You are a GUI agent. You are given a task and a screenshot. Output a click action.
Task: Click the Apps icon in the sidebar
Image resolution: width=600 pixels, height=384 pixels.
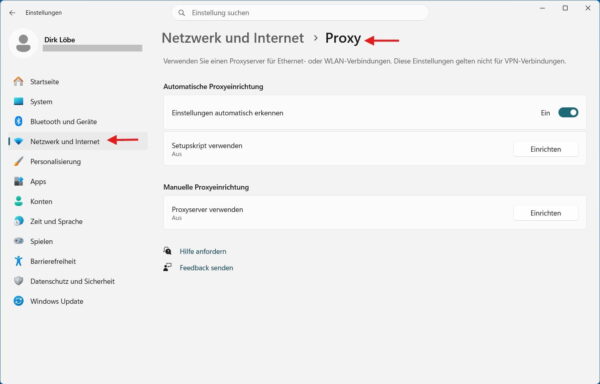[x=18, y=181]
